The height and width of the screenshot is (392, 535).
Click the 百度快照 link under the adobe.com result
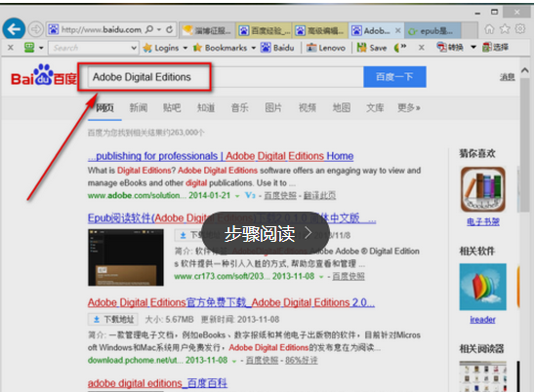(x=280, y=196)
